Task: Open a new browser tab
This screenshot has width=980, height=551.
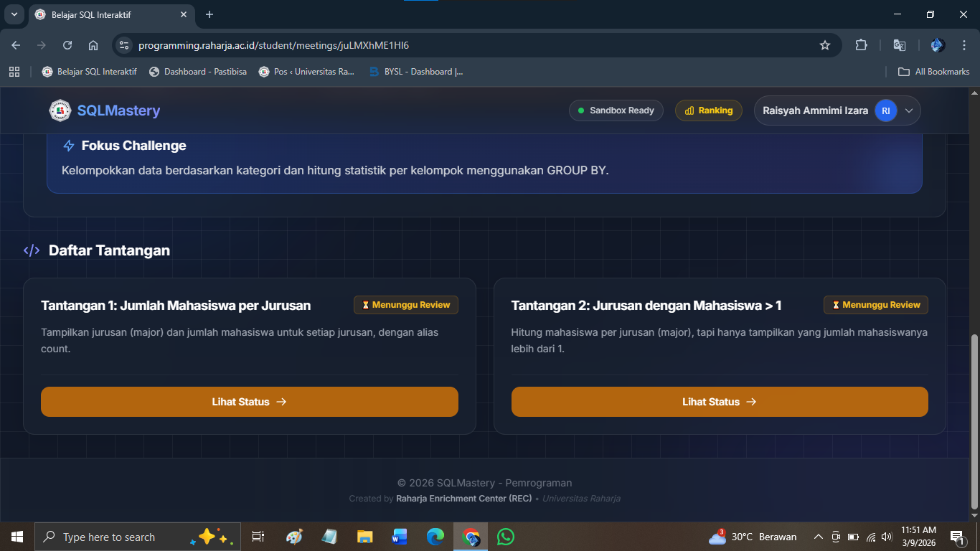Action: pyautogui.click(x=209, y=14)
